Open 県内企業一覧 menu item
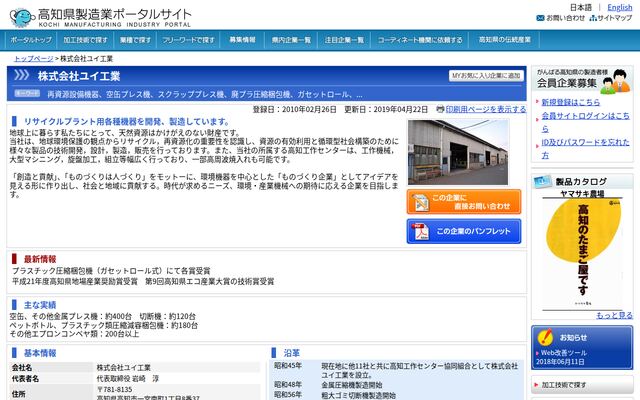The image size is (640, 400). pos(291,40)
